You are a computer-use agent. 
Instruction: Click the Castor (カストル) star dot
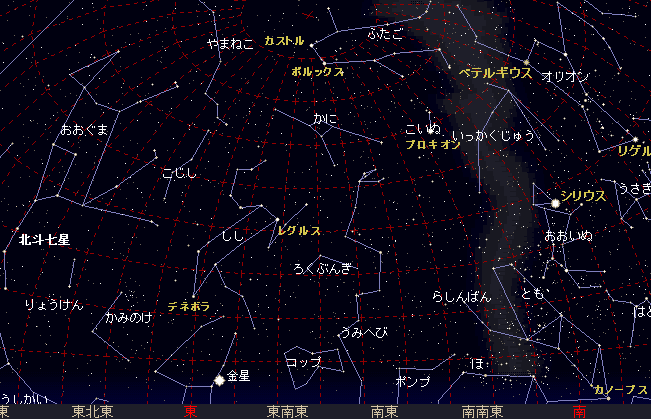311,44
